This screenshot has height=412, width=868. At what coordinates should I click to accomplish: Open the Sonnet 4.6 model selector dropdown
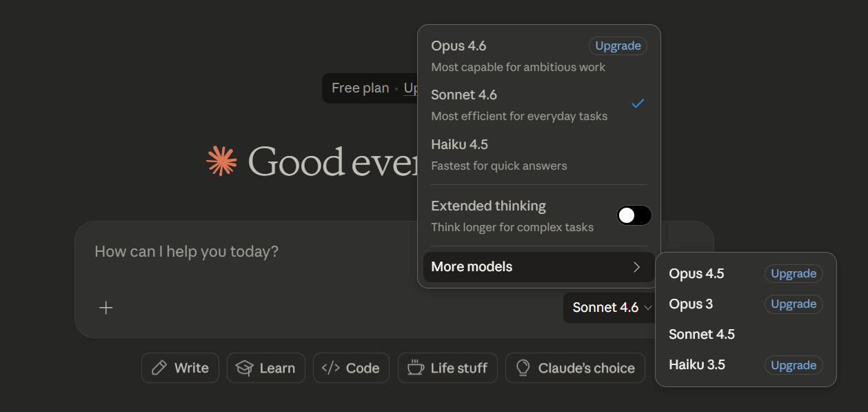coord(611,308)
